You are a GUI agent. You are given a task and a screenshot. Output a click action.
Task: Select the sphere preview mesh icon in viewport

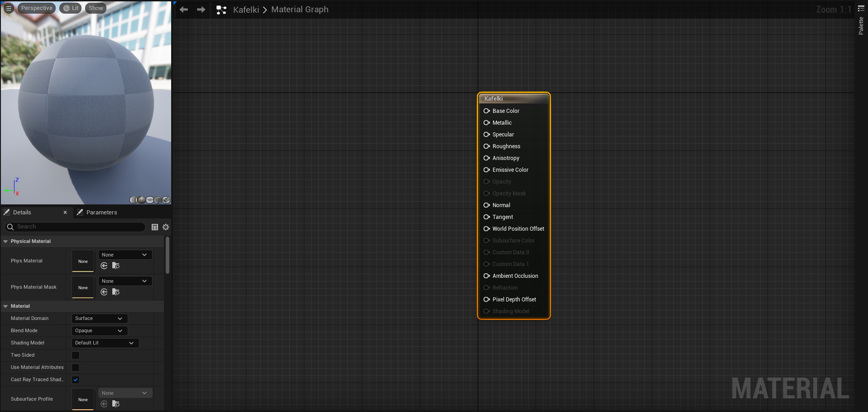click(142, 200)
